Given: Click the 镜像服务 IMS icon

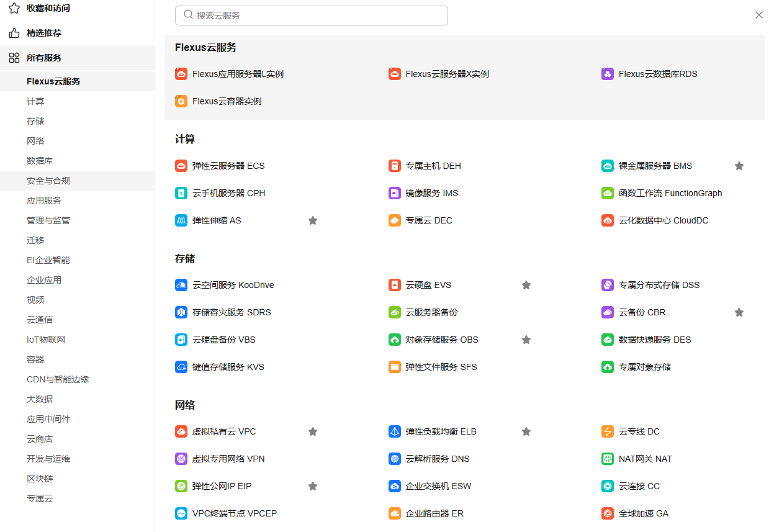Looking at the screenshot, I should [x=395, y=193].
